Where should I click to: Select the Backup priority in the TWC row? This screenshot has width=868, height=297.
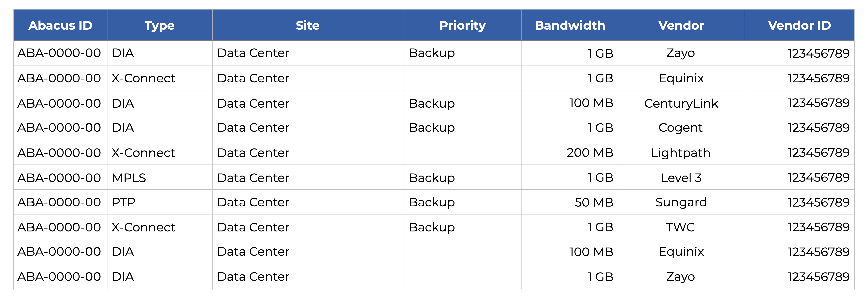[432, 227]
